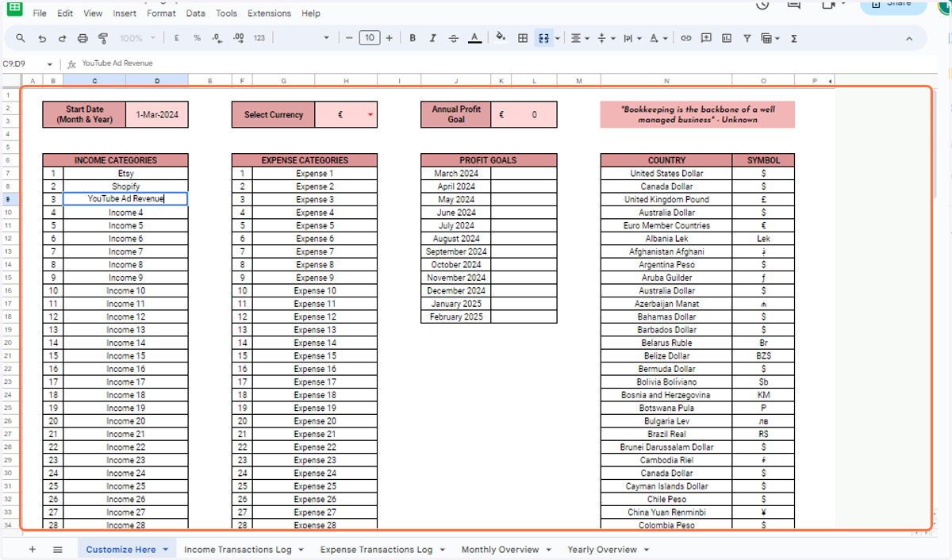Open the comments panel icon

(794, 5)
